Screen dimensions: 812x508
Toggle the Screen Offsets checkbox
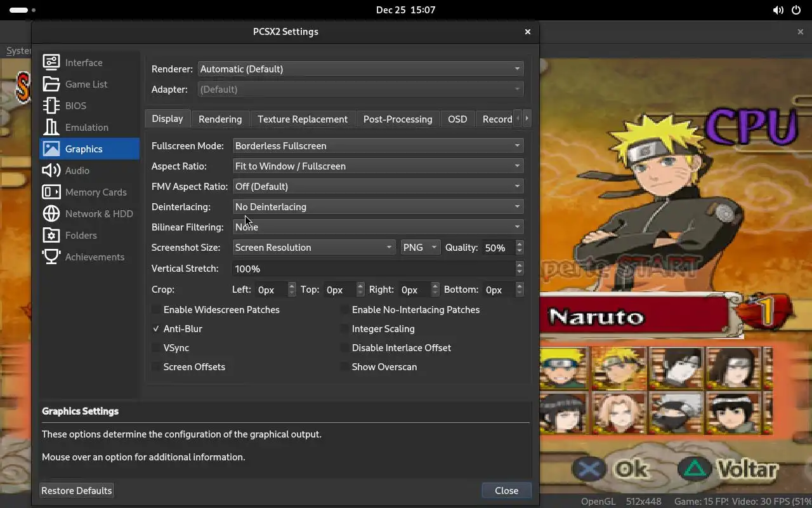point(156,367)
